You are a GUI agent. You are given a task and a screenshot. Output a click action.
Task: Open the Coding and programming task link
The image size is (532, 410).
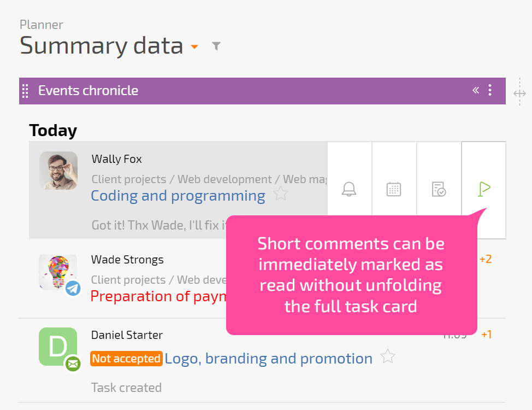[x=178, y=196]
